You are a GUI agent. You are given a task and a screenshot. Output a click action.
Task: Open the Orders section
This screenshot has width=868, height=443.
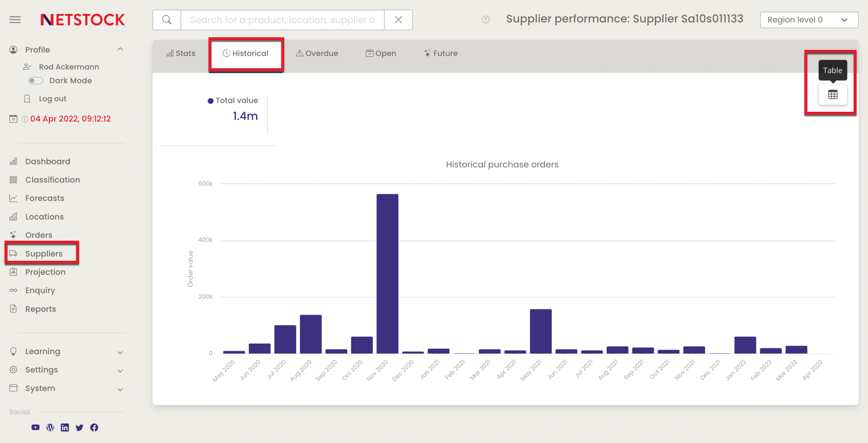click(38, 234)
